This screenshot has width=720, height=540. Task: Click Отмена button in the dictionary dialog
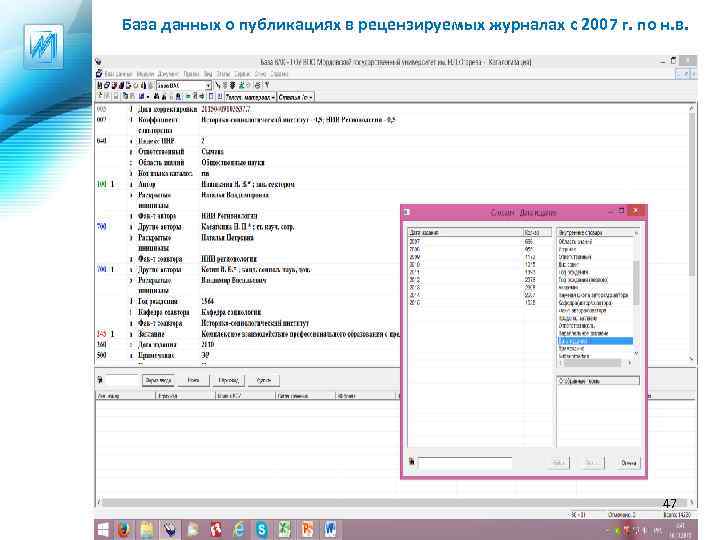coord(629,462)
